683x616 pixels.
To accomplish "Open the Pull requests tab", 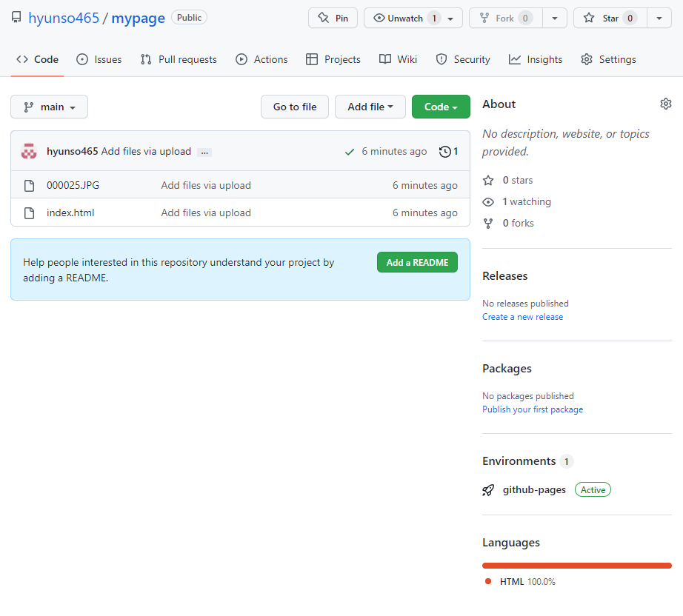I will coord(179,60).
